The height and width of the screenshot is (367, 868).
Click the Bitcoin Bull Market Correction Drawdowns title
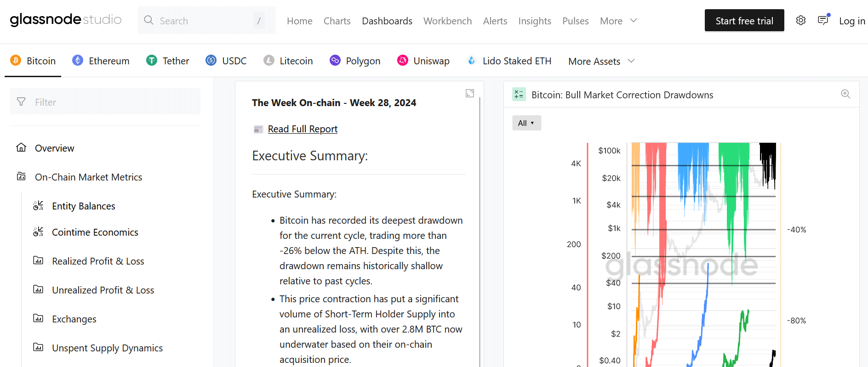(622, 95)
